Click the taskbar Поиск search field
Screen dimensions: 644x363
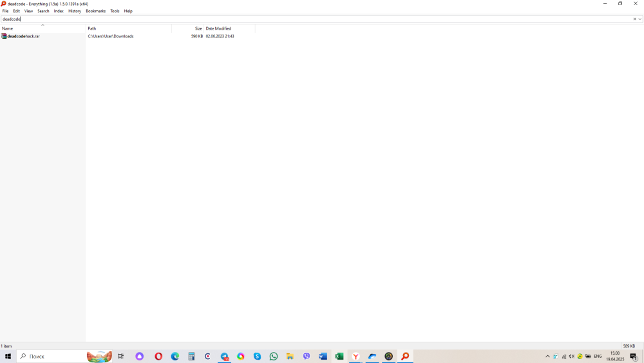(x=52, y=357)
